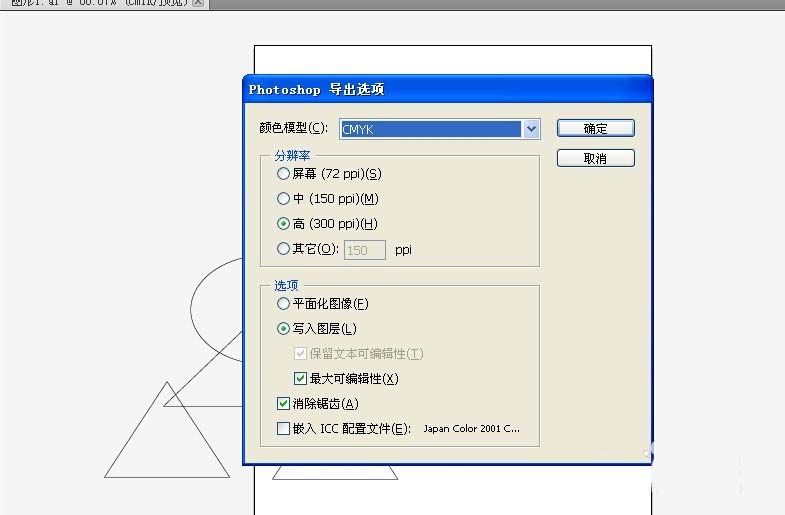Select 高 (300 ppi) resolution
Image resolution: width=785 pixels, height=515 pixels.
tap(283, 224)
